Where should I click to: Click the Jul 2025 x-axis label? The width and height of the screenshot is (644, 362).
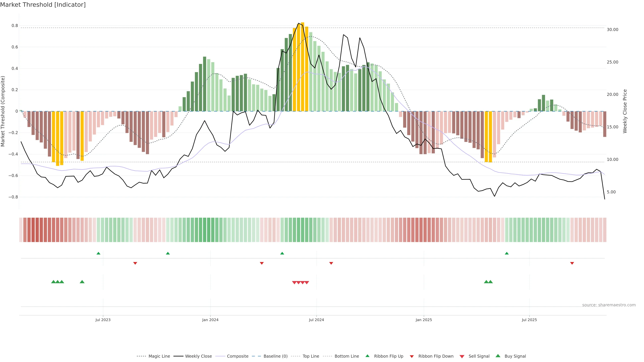529,320
